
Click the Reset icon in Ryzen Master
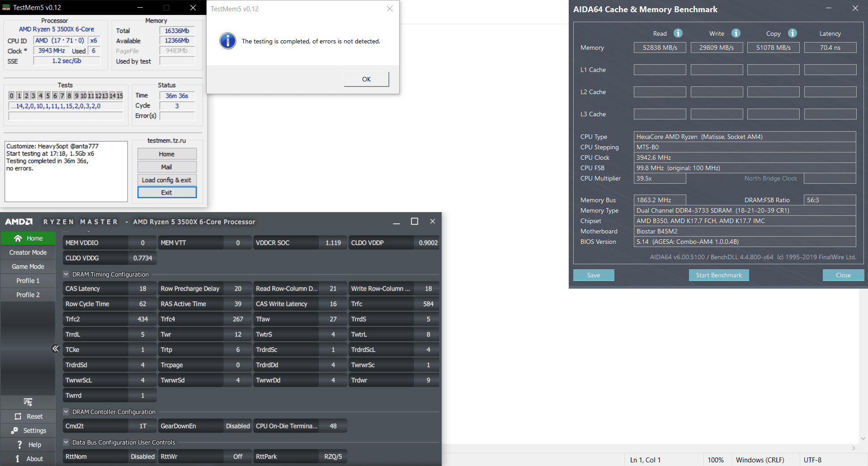(x=18, y=416)
